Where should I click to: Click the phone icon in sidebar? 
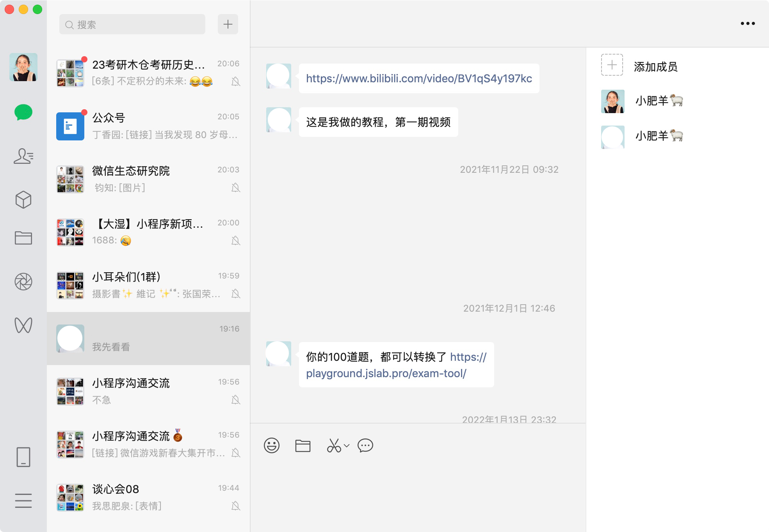point(23,457)
